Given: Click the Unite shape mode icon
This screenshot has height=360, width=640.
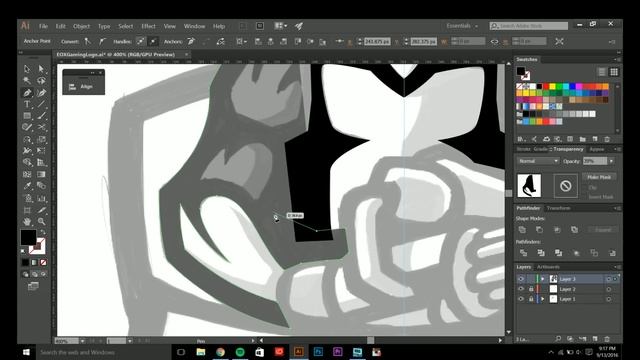Looking at the screenshot, I should pyautogui.click(x=522, y=230).
